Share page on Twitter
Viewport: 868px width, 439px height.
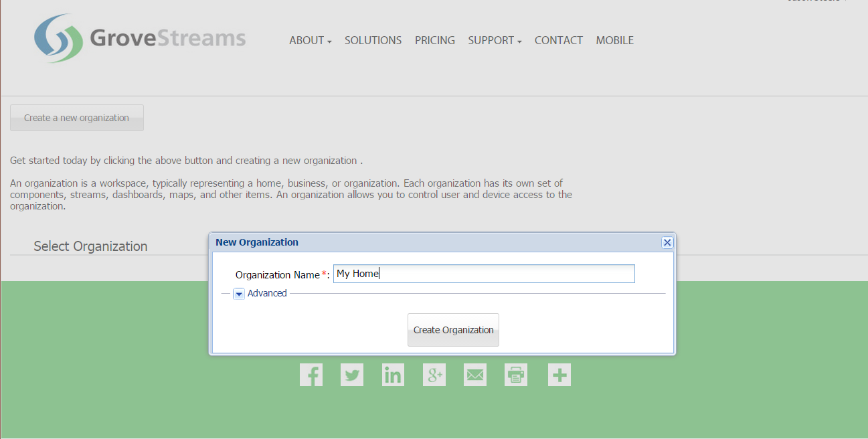[x=352, y=375]
